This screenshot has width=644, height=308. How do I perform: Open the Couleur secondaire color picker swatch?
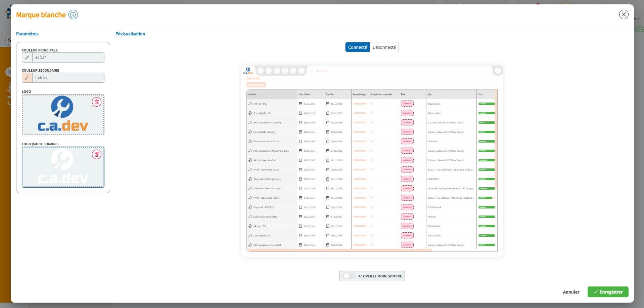click(x=27, y=78)
